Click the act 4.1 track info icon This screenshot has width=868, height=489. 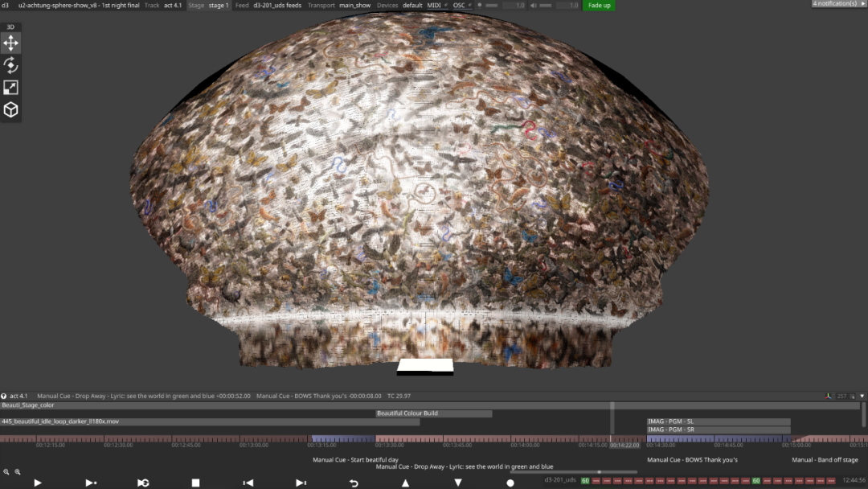(4, 396)
